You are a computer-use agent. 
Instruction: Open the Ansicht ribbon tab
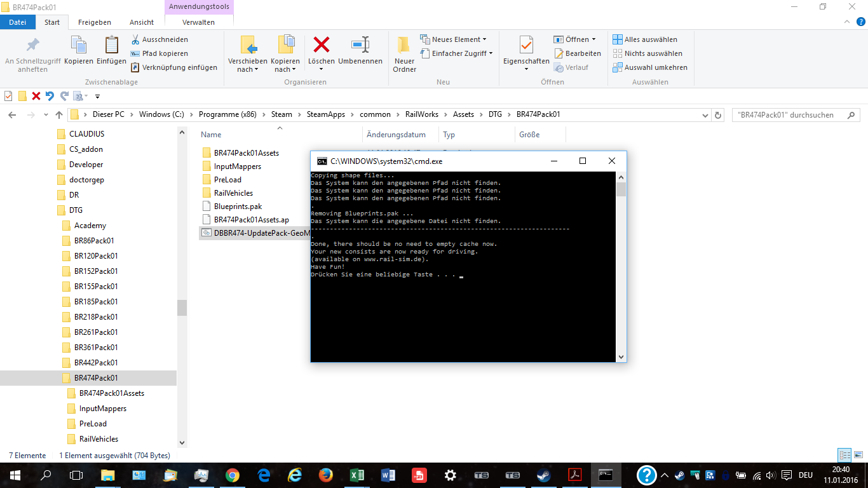[x=141, y=22]
